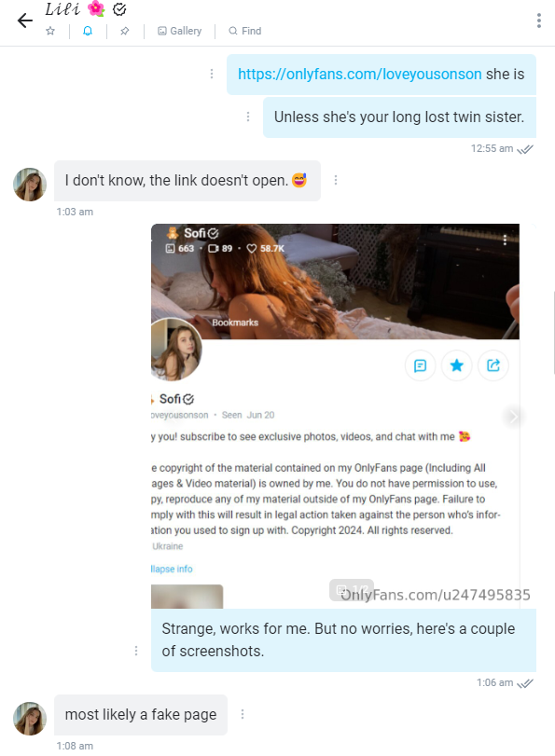Click message icon in shared screenshot
This screenshot has width=555, height=756.
pyautogui.click(x=421, y=365)
